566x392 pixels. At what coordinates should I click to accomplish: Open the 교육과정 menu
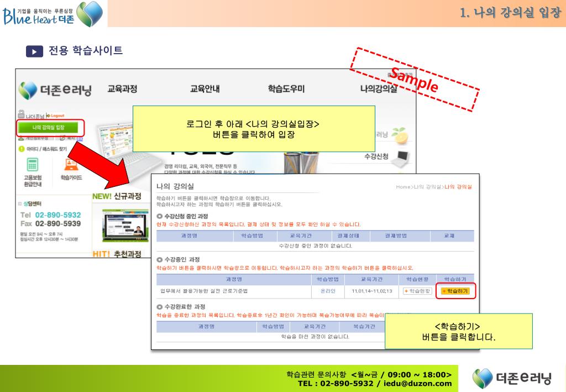coord(122,89)
